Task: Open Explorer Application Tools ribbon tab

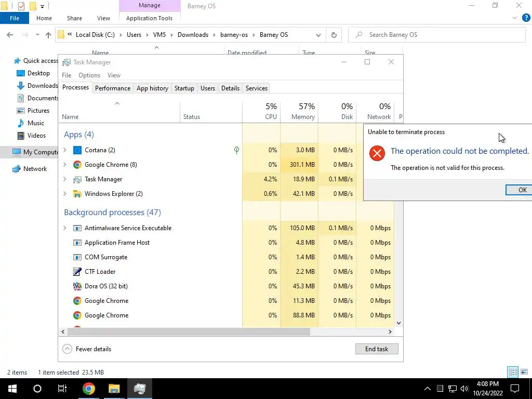Action: click(149, 18)
